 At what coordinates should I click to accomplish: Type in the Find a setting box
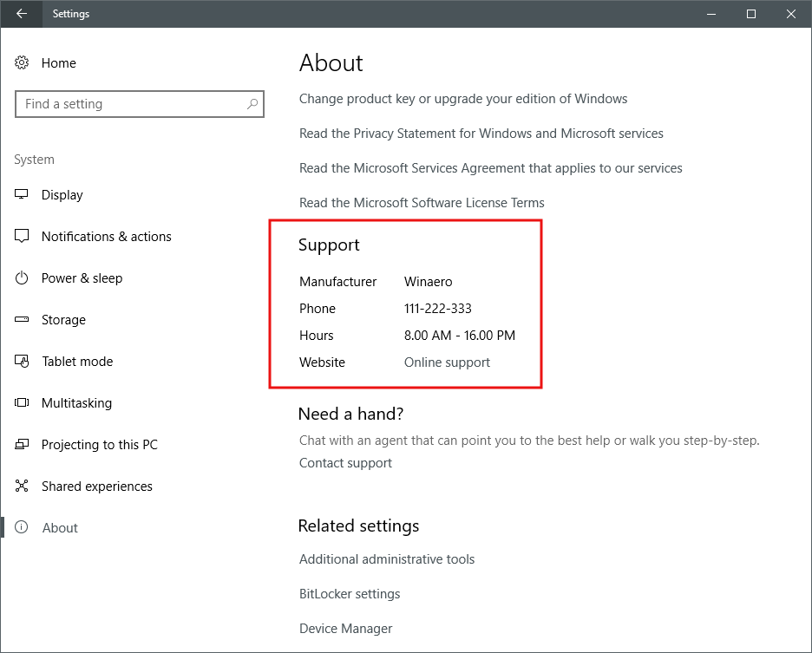(x=130, y=104)
